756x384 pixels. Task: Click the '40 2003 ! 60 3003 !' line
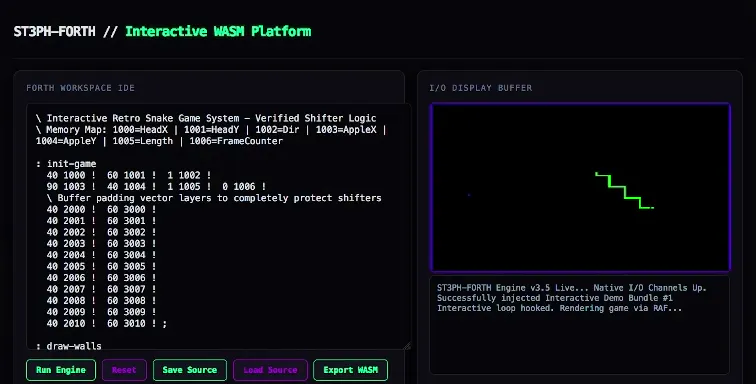coord(101,244)
